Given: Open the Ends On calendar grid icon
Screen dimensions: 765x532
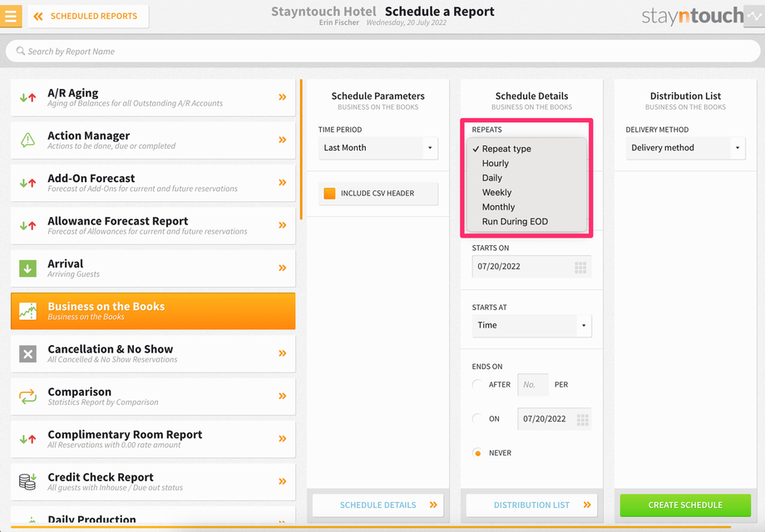Looking at the screenshot, I should tap(583, 419).
